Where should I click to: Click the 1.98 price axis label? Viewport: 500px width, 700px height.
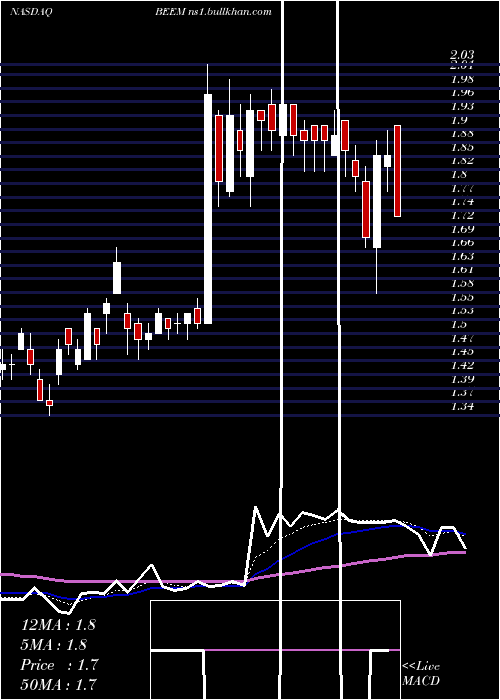462,79
